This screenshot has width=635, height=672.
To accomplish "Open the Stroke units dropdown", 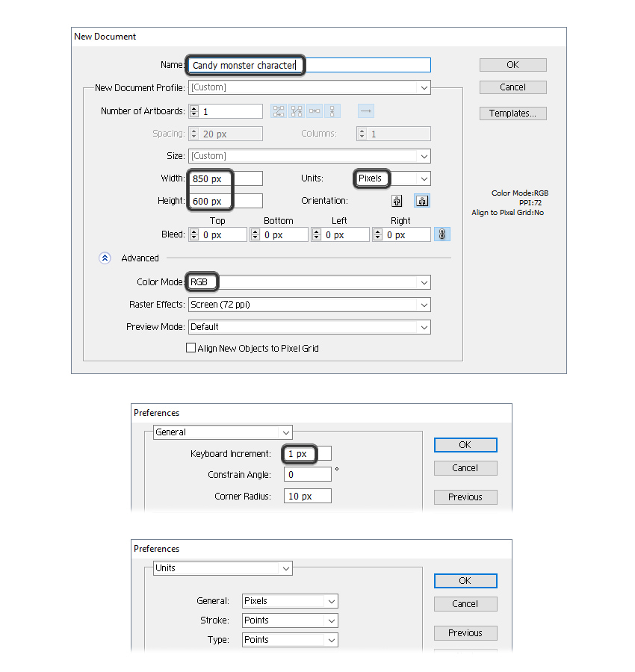I will pos(291,620).
